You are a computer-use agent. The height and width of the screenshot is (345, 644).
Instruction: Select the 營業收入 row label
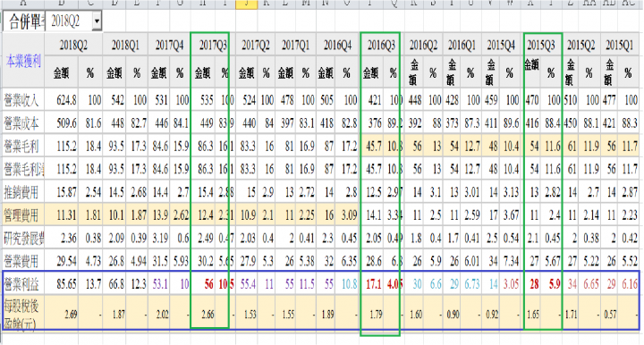coord(22,100)
